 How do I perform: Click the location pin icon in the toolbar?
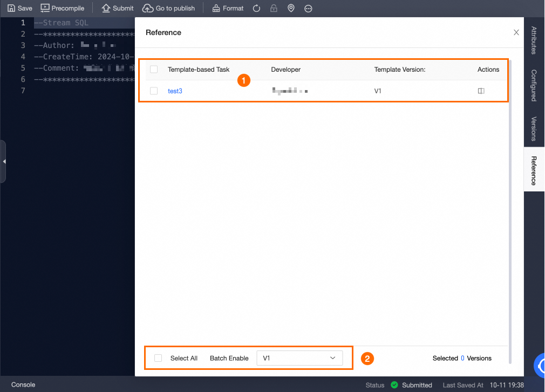point(291,8)
